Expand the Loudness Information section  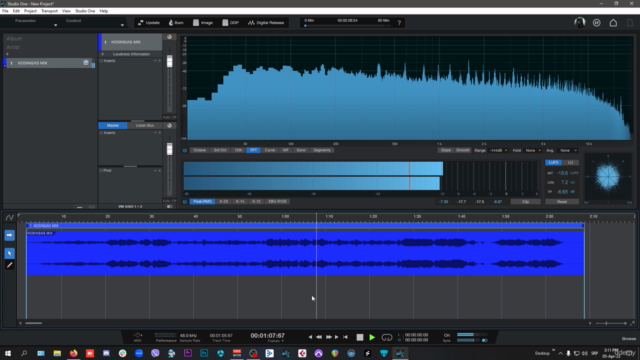tap(103, 54)
